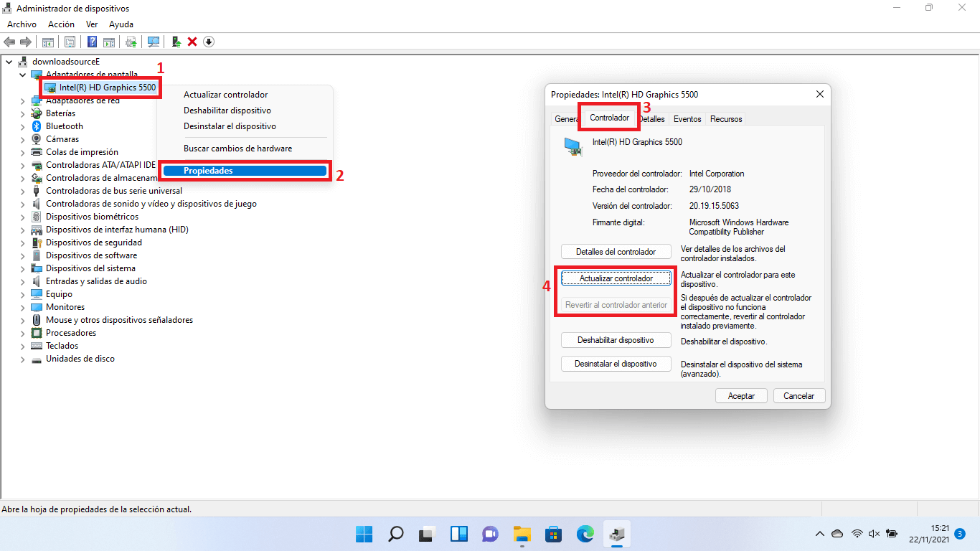Open Microsoft Edge from the taskbar
This screenshot has height=551, width=980.
point(585,534)
